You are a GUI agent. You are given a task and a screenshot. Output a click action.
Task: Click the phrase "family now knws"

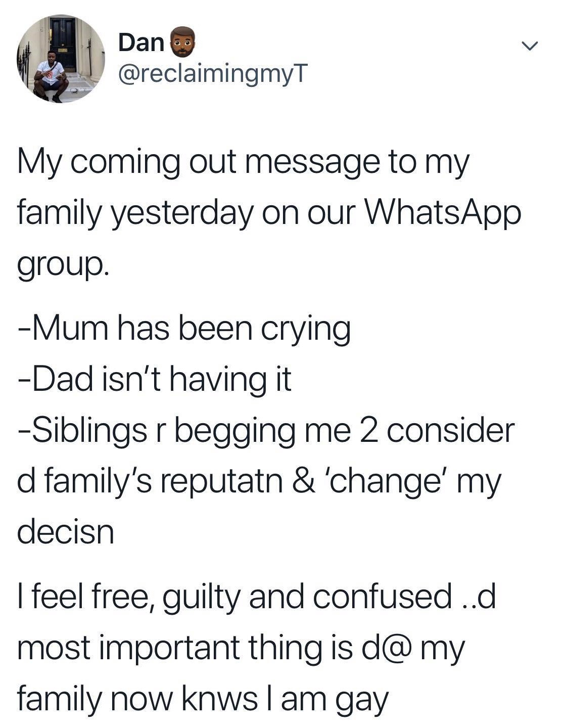[x=136, y=699]
